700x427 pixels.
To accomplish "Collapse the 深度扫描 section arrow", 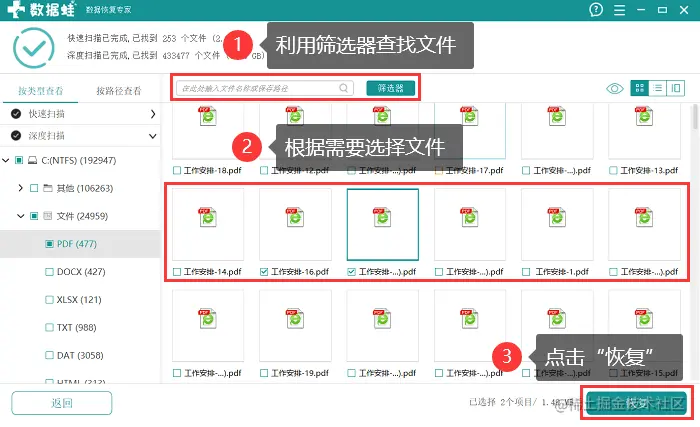I will [153, 136].
